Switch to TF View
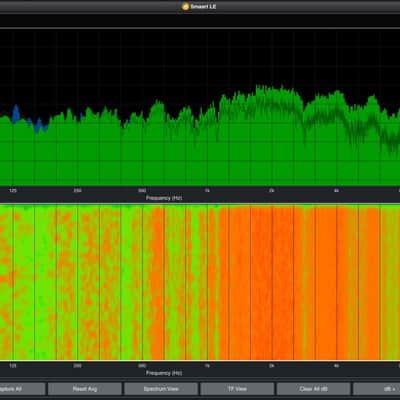400x400 pixels. pyautogui.click(x=237, y=389)
